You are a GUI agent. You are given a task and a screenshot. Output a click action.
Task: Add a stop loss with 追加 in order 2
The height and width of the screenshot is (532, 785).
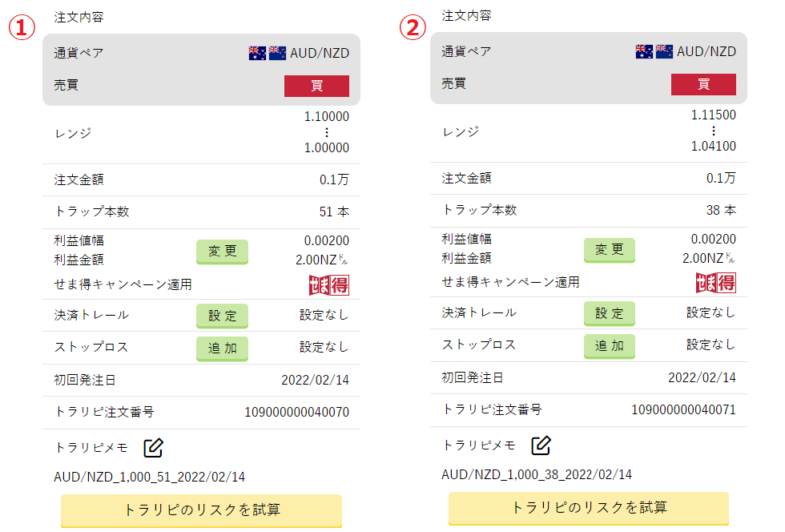(x=610, y=346)
